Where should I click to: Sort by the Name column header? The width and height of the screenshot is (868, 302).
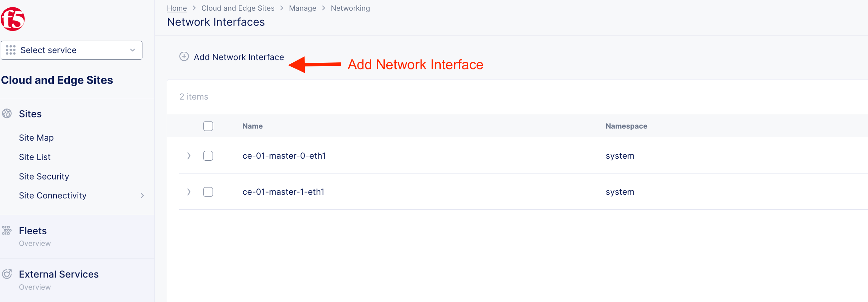click(252, 126)
